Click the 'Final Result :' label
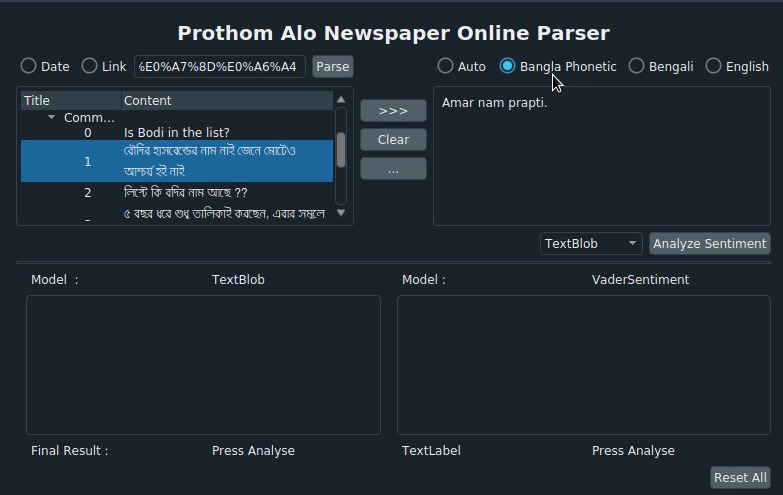This screenshot has width=783, height=495. 69,451
